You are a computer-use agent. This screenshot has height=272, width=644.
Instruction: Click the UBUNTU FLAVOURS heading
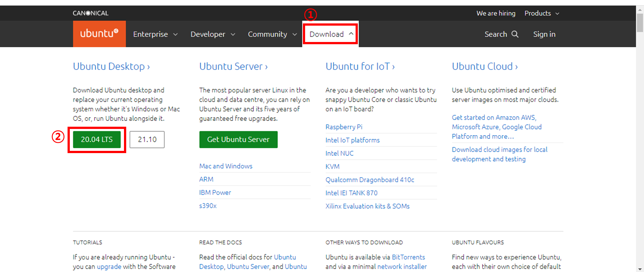[478, 242]
